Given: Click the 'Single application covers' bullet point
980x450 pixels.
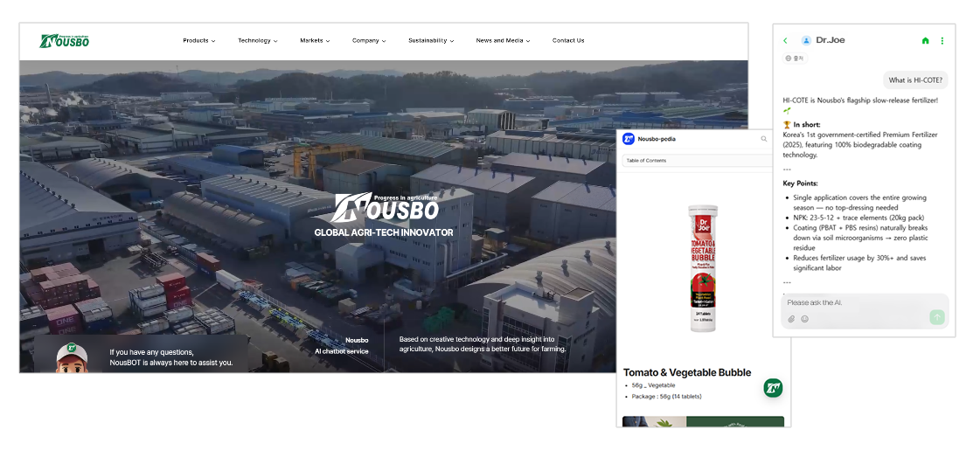Looking at the screenshot, I should click(x=860, y=203).
